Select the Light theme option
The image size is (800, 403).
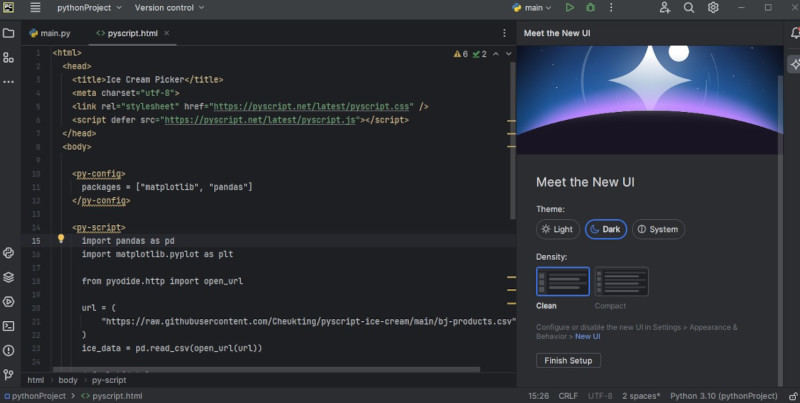pos(558,230)
